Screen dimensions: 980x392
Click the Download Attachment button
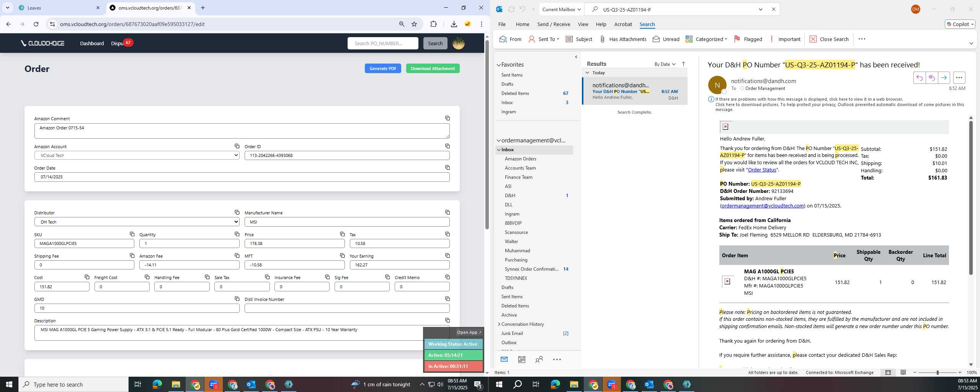pyautogui.click(x=433, y=69)
